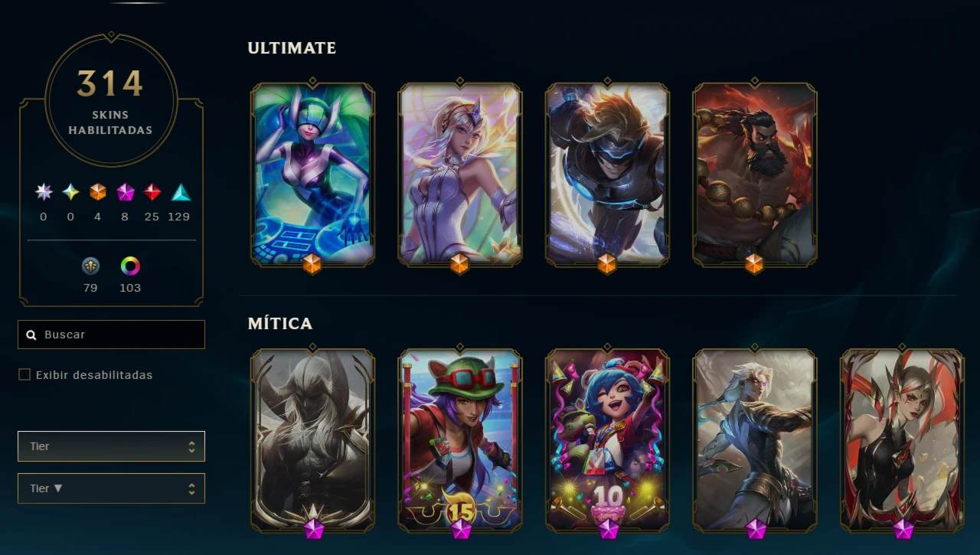Open the first Tier dropdown
The image size is (980, 555).
111,446
